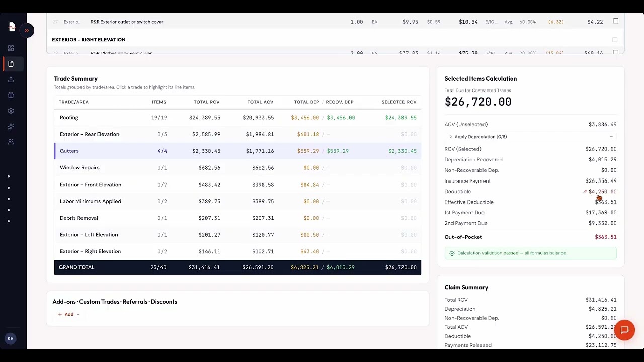Click the Add-ons Custom Trades Referrals Discounts heading
The width and height of the screenshot is (644, 362).
pyautogui.click(x=115, y=302)
